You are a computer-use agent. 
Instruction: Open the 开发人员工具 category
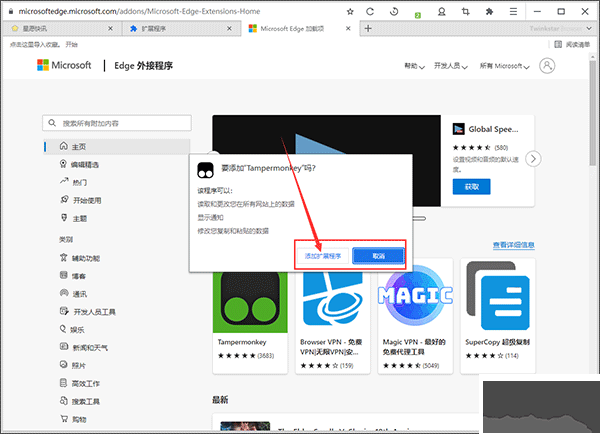click(x=87, y=312)
